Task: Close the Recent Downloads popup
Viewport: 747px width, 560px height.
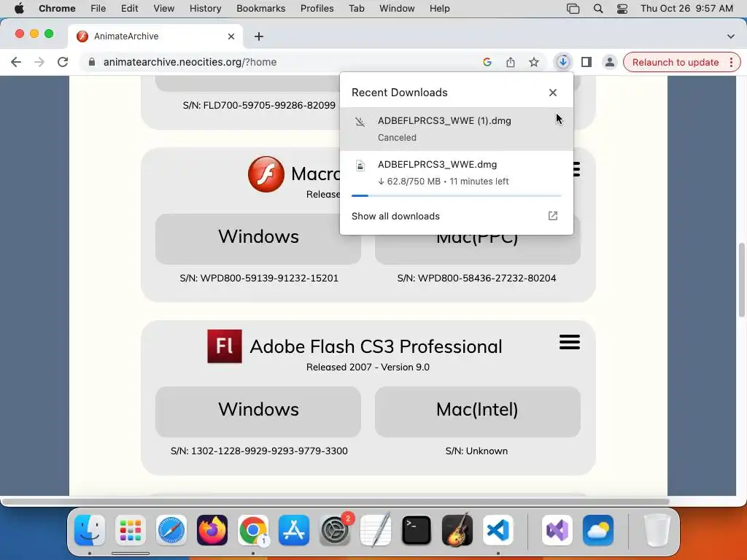Action: point(553,93)
